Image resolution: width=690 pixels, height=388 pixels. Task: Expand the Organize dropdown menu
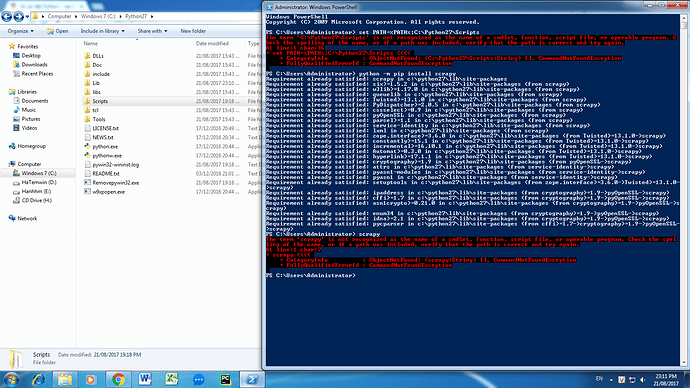[20, 31]
